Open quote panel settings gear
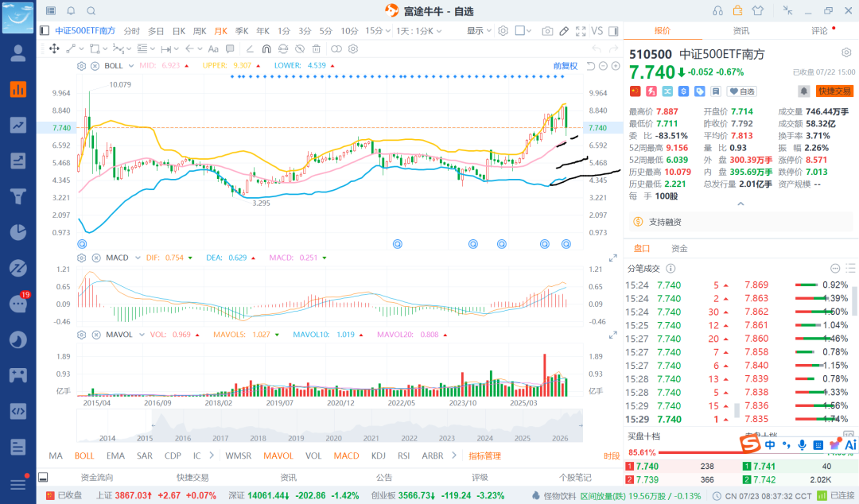 click(x=846, y=52)
